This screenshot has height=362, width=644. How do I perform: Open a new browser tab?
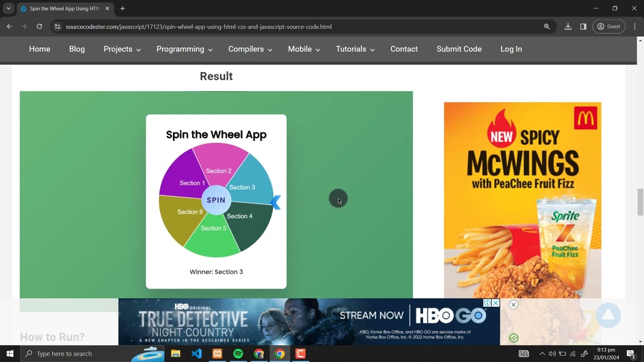pos(122,9)
